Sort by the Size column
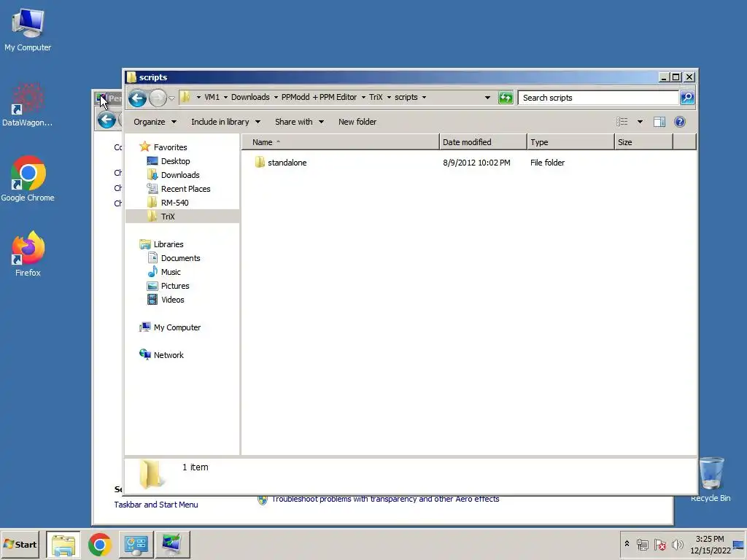Viewport: 747px width, 560px height. (x=643, y=142)
